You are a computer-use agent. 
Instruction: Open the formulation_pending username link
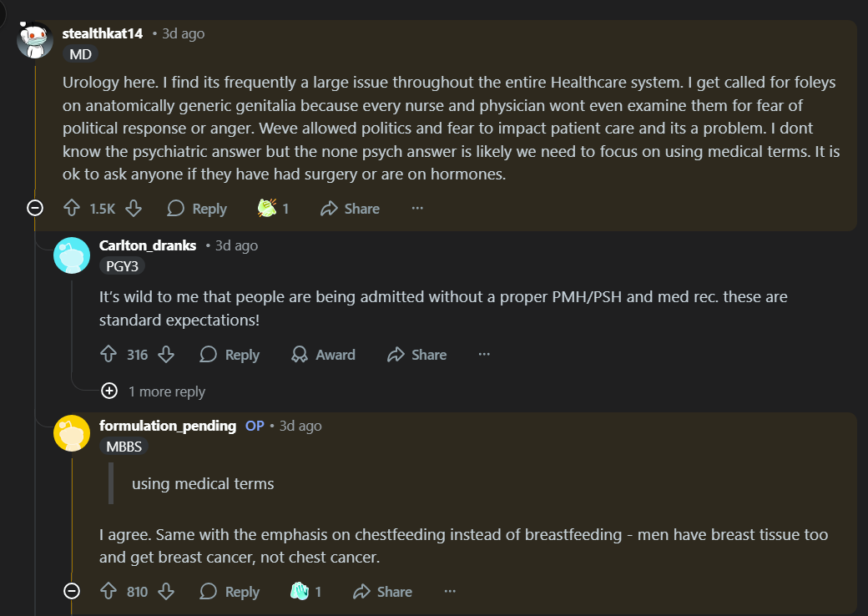[168, 426]
